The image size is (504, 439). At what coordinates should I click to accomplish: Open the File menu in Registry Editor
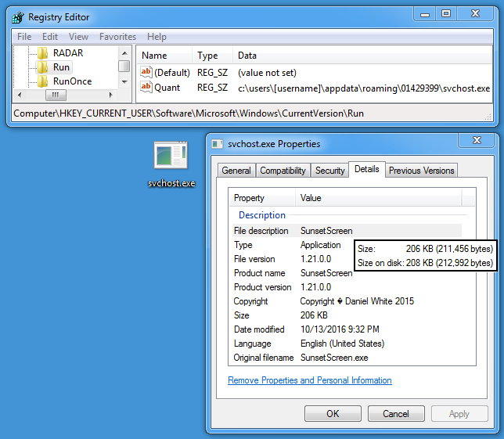(24, 37)
